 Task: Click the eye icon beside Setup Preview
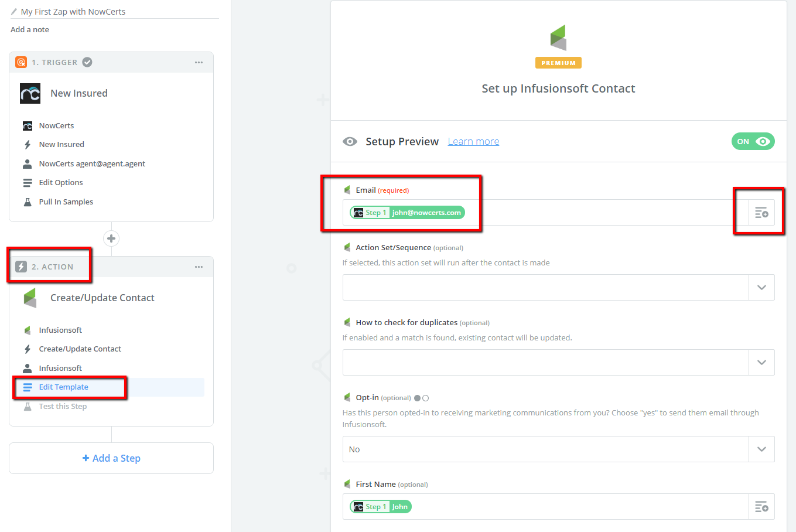pos(350,142)
